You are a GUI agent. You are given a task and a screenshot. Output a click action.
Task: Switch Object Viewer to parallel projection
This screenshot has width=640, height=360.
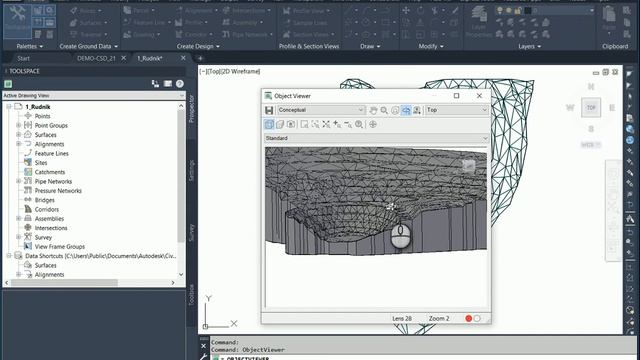pos(269,124)
